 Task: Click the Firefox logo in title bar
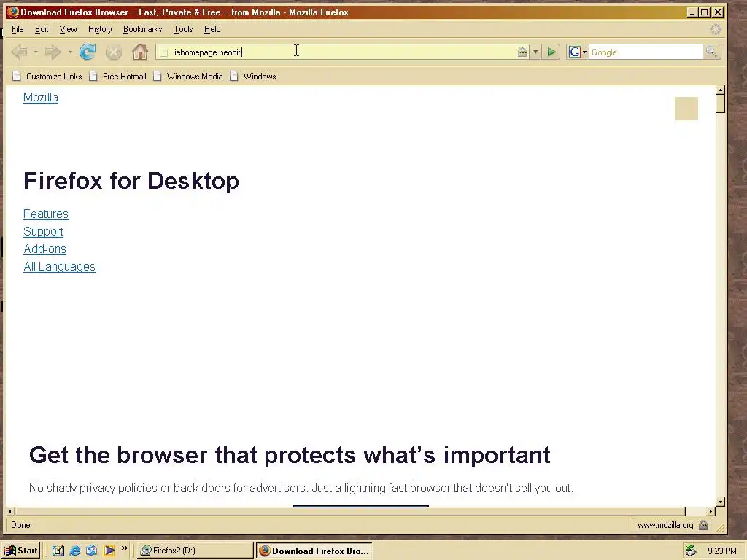pyautogui.click(x=12, y=12)
